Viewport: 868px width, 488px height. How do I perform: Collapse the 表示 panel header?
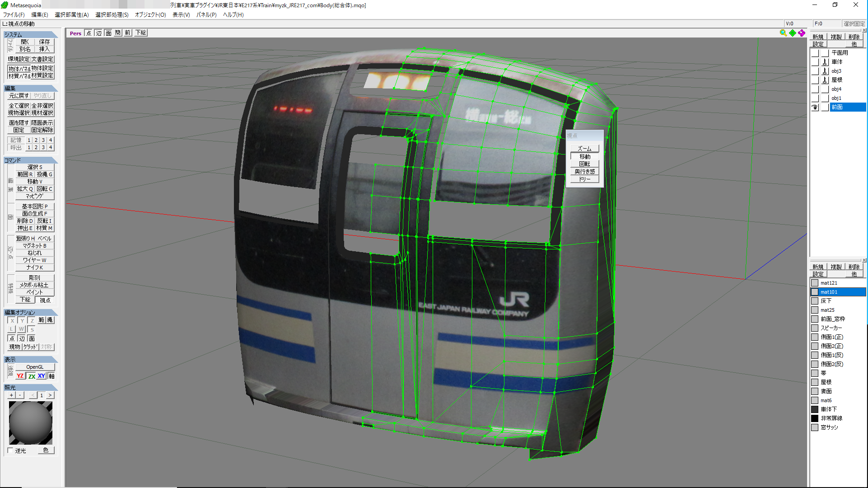pos(30,359)
